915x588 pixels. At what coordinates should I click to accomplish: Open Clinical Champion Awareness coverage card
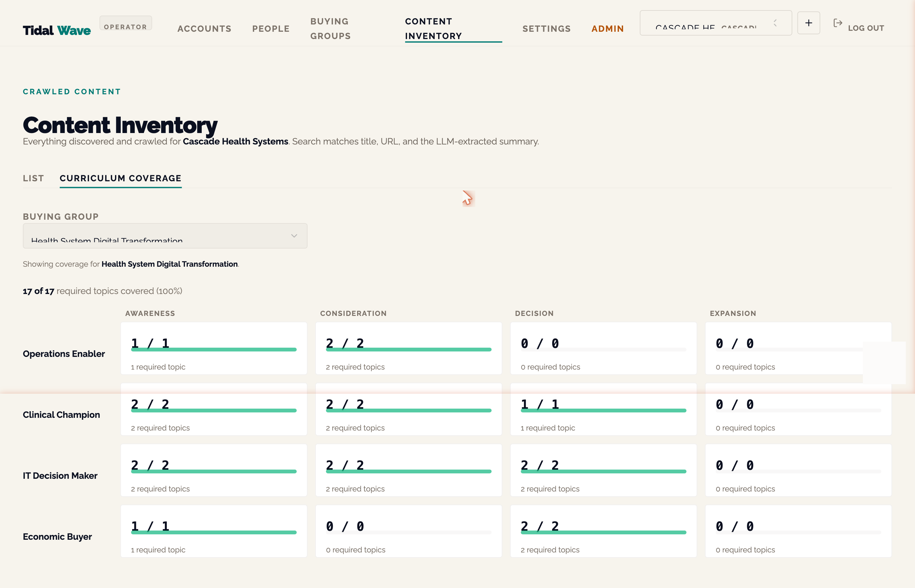point(213,409)
